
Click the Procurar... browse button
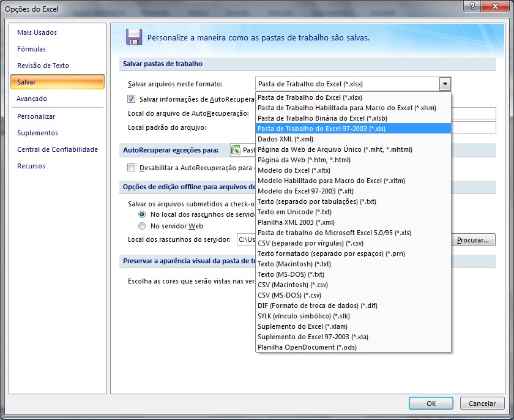[474, 240]
